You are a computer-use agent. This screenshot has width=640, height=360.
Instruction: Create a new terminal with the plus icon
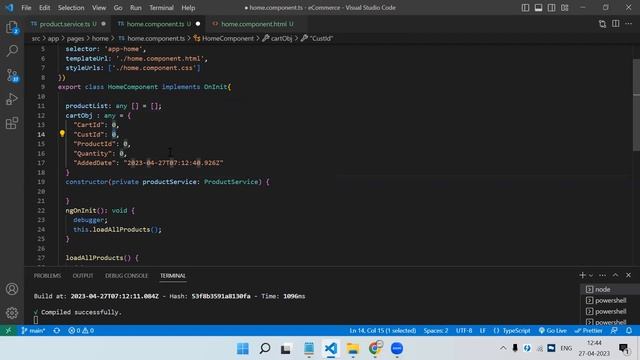click(x=582, y=275)
